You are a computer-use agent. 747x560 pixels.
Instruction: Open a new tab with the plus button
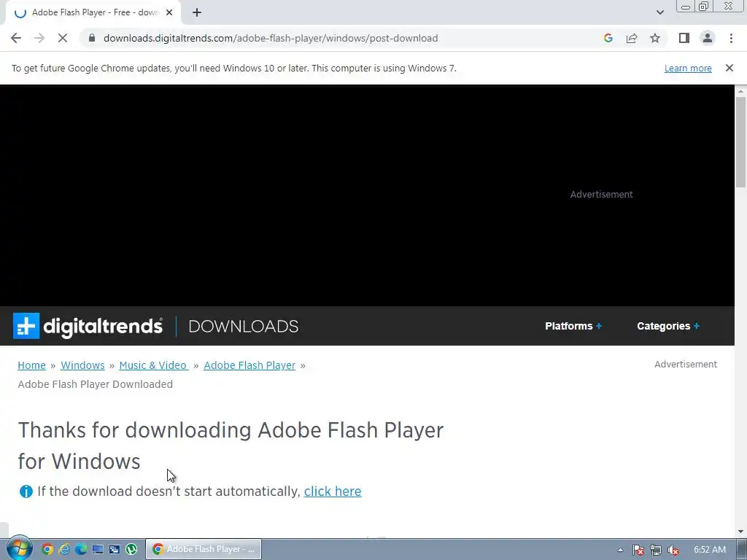coord(197,13)
